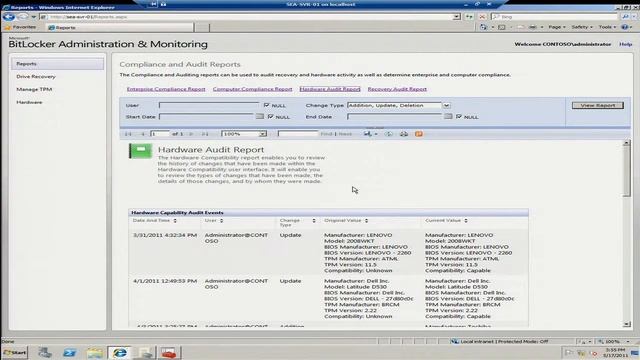Image resolution: width=640 pixels, height=360 pixels.
Task: Select Reports in the left navigation
Action: click(x=58, y=64)
